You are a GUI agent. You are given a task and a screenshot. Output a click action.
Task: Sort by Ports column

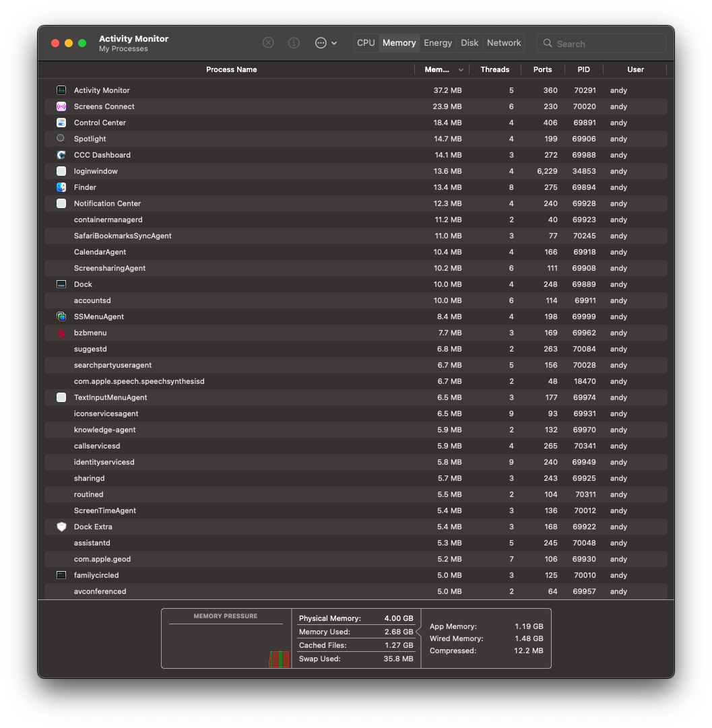(542, 69)
